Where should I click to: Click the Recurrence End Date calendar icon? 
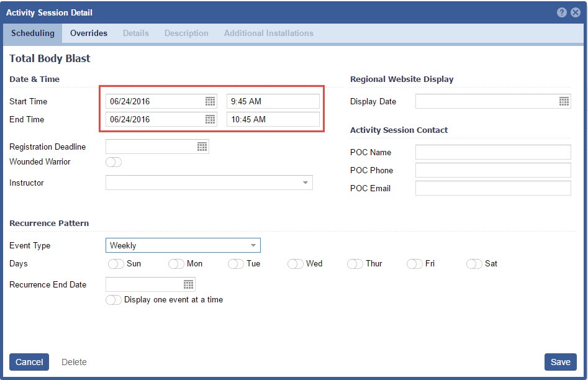click(x=188, y=284)
